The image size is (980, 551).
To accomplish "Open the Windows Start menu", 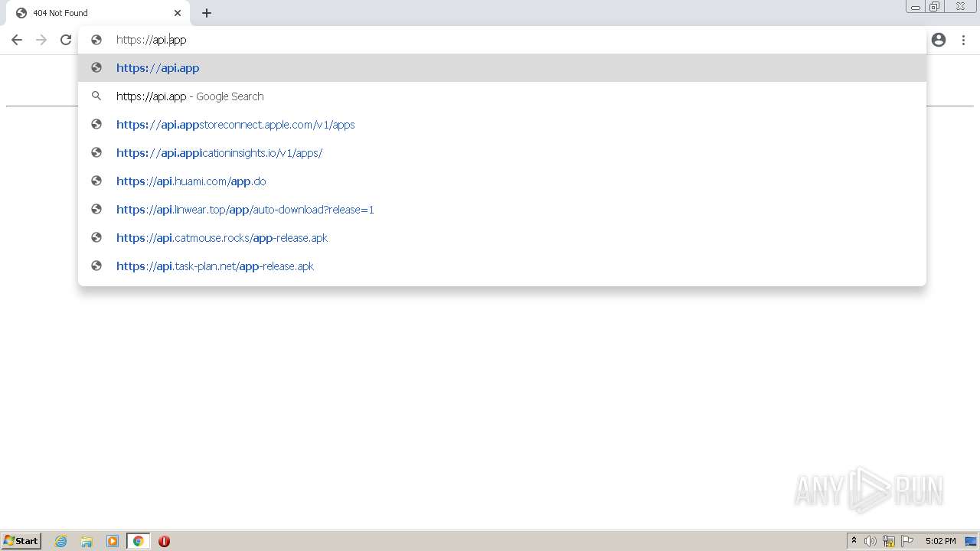I will pos(21,541).
